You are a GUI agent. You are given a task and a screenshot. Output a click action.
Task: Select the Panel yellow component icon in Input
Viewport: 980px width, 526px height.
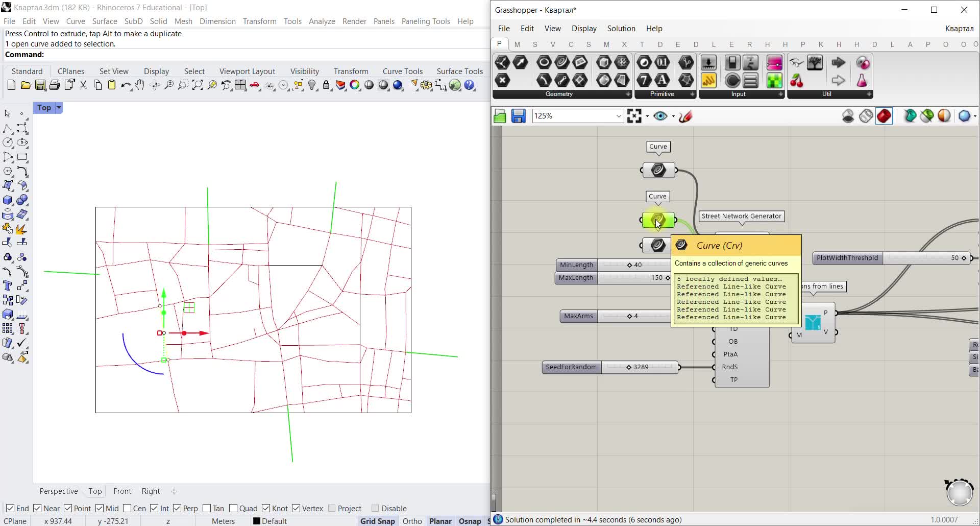pos(708,80)
